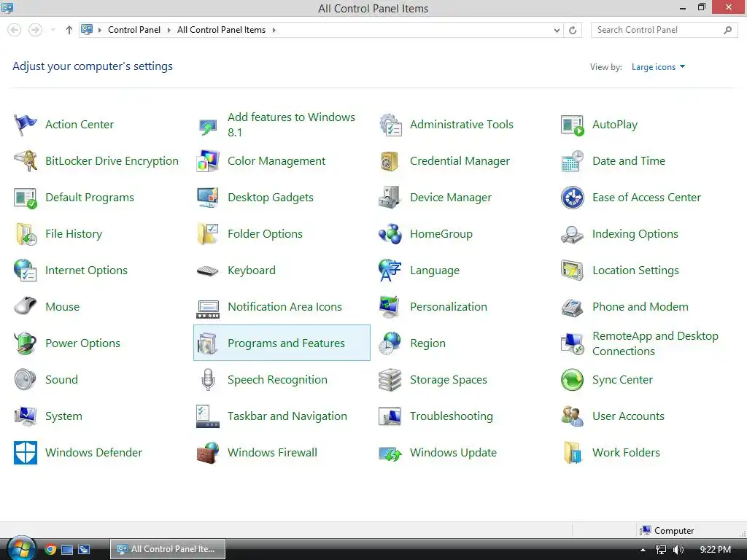747x560 pixels.
Task: Open the Administrative Tools gear icon
Action: pos(390,125)
